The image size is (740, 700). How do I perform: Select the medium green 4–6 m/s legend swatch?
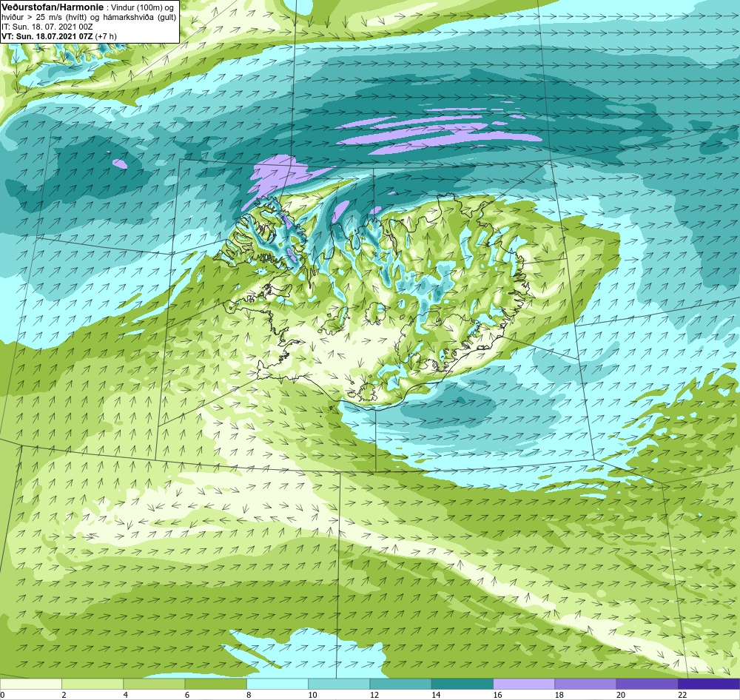coord(154,684)
